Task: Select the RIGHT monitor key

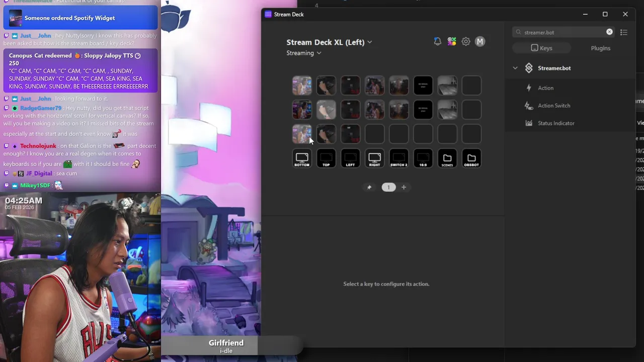Action: (x=374, y=158)
